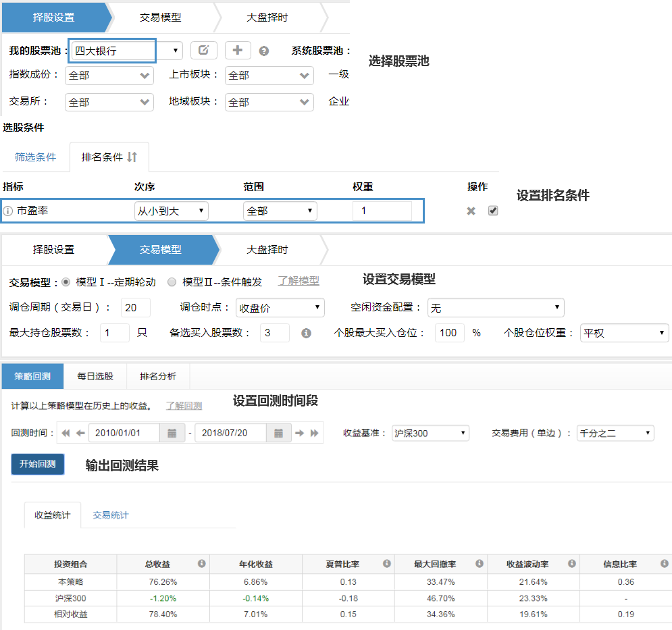Click 调仓周期 input field showing 20
The image size is (672, 630).
[x=136, y=308]
